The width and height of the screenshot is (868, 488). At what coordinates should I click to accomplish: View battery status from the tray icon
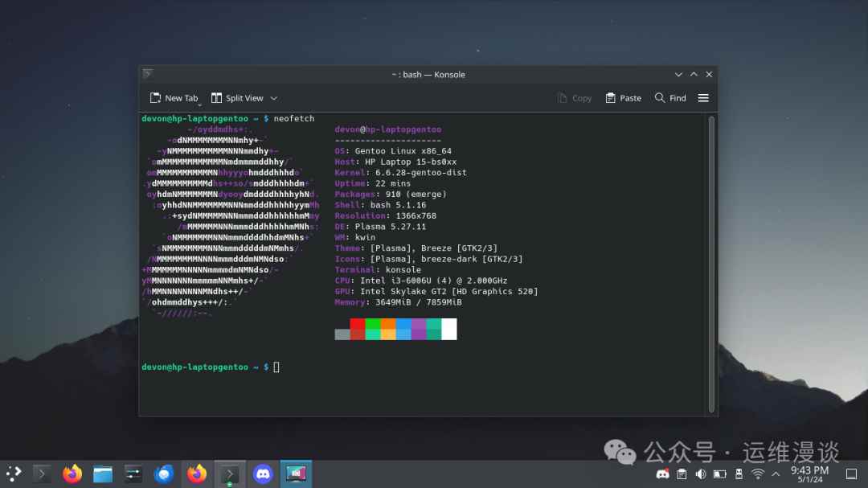tap(721, 474)
